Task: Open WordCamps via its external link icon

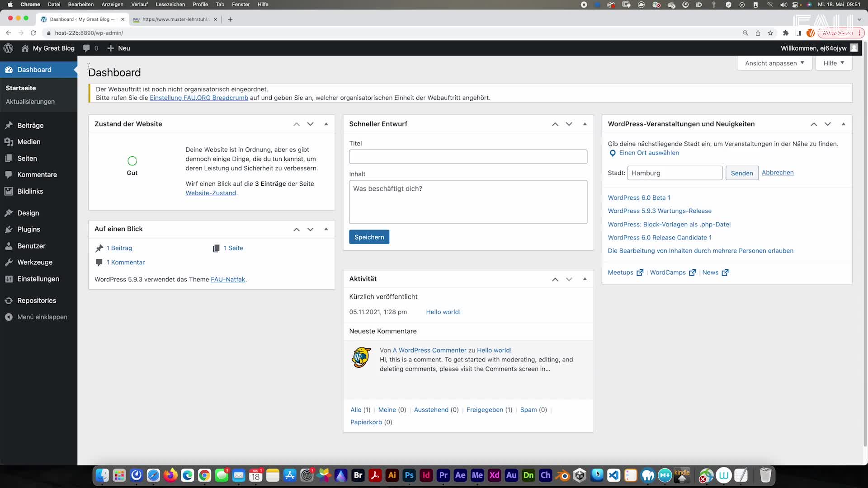Action: pyautogui.click(x=692, y=272)
